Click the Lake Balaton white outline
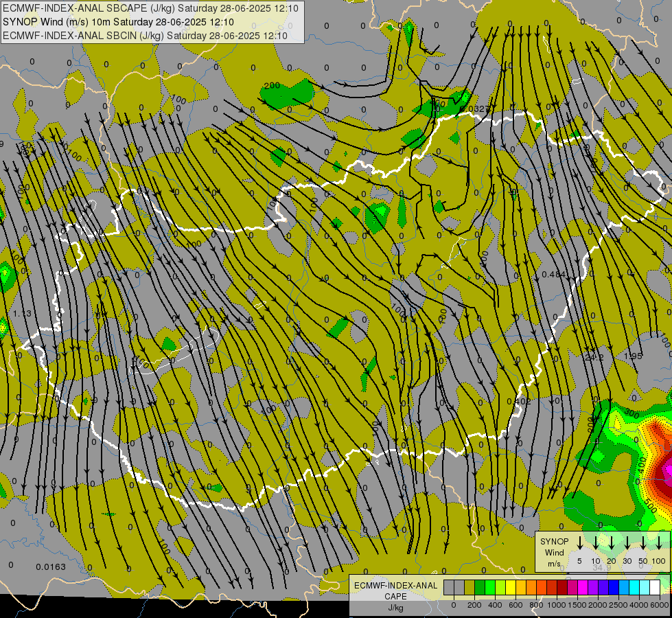This screenshot has height=618, width=672. click(x=175, y=351)
